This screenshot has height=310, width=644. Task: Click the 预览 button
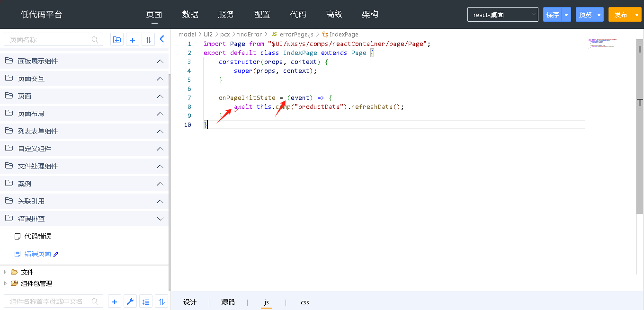coord(585,15)
